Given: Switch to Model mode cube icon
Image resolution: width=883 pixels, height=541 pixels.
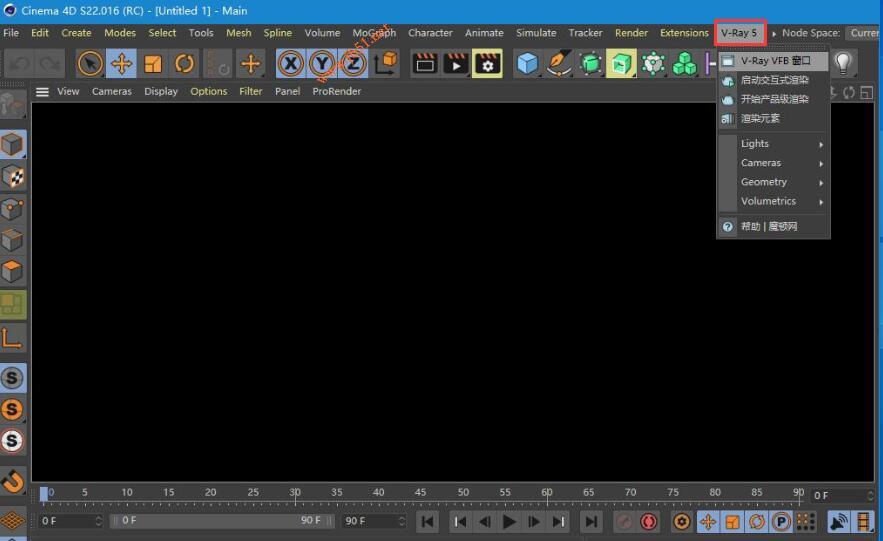Looking at the screenshot, I should point(12,145).
